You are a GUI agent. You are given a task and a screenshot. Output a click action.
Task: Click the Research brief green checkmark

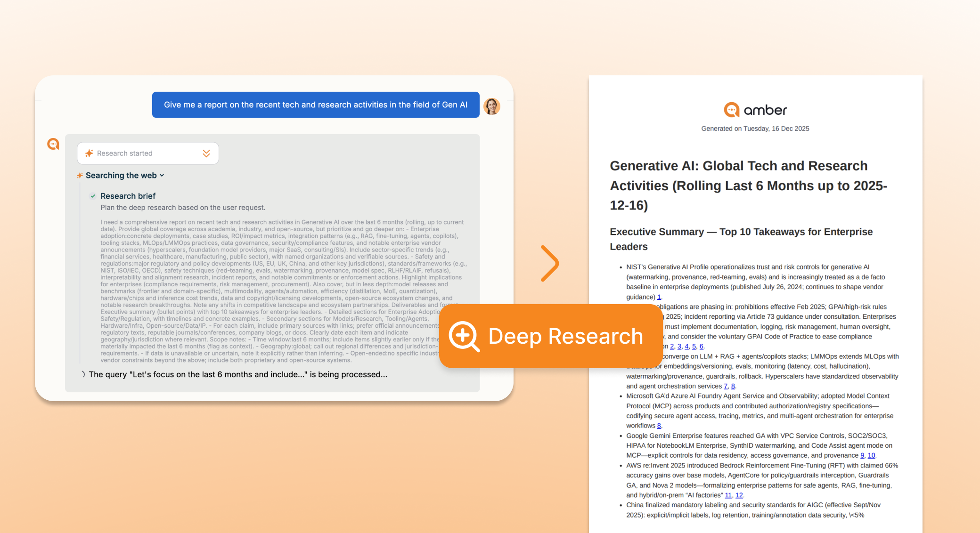pyautogui.click(x=93, y=196)
